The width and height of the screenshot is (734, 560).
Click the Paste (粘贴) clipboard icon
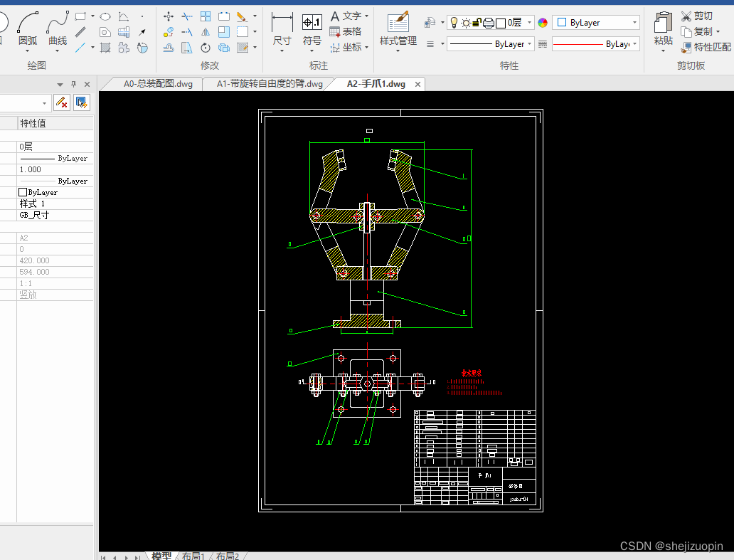[x=664, y=28]
